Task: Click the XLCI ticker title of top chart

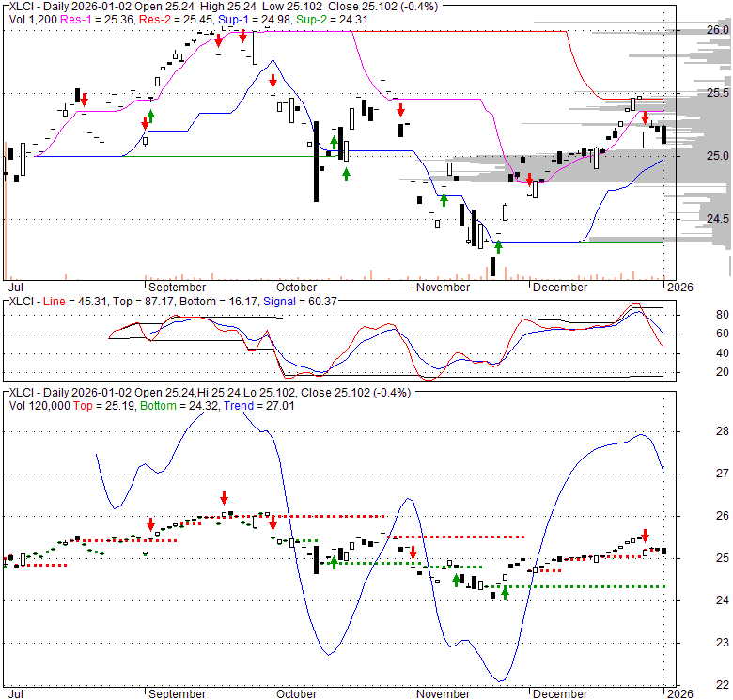Action: [24, 6]
